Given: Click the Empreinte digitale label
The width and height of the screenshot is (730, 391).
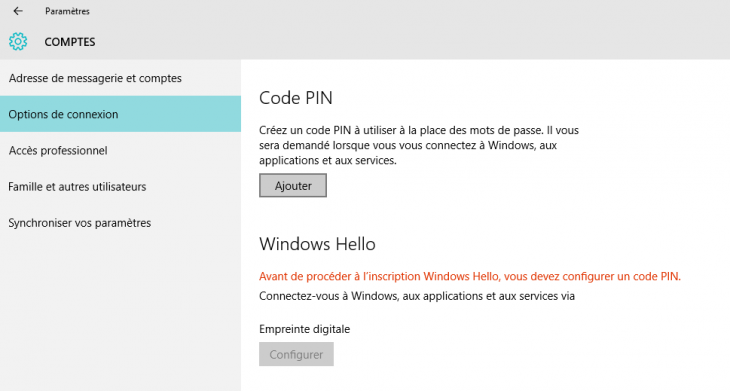Looking at the screenshot, I should click(304, 329).
